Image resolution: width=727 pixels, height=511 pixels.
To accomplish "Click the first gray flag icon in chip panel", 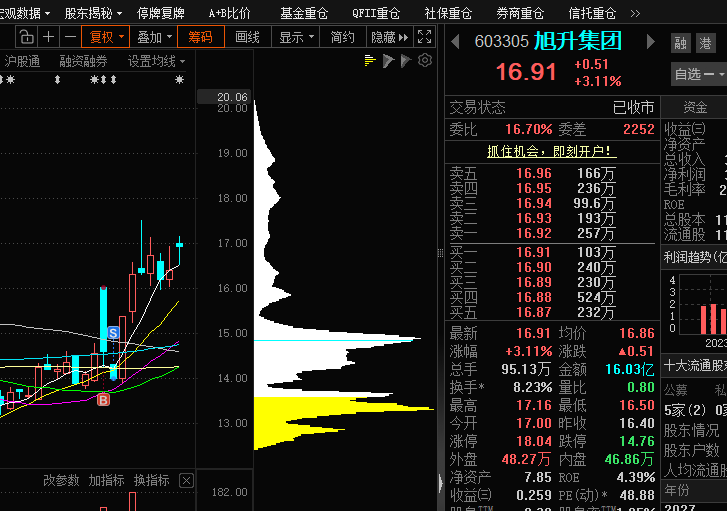I will (388, 61).
